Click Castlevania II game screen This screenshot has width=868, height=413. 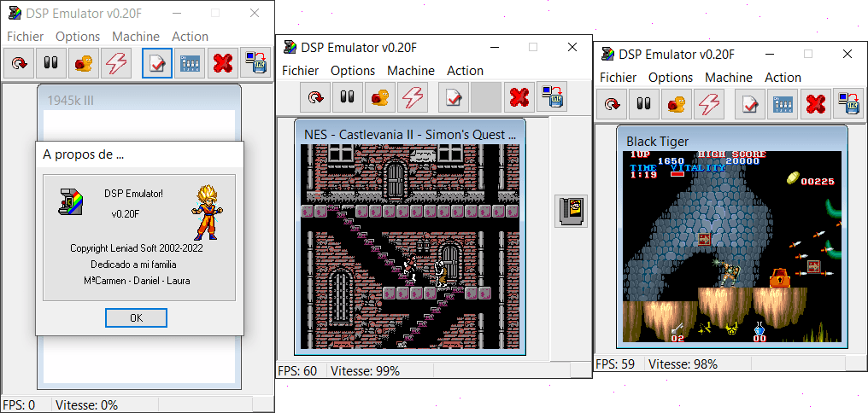tap(409, 247)
